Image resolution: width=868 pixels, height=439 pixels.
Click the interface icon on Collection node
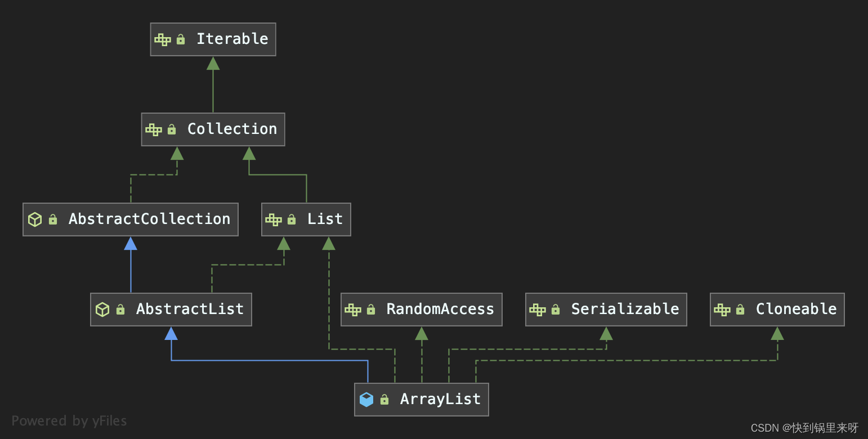[154, 129]
